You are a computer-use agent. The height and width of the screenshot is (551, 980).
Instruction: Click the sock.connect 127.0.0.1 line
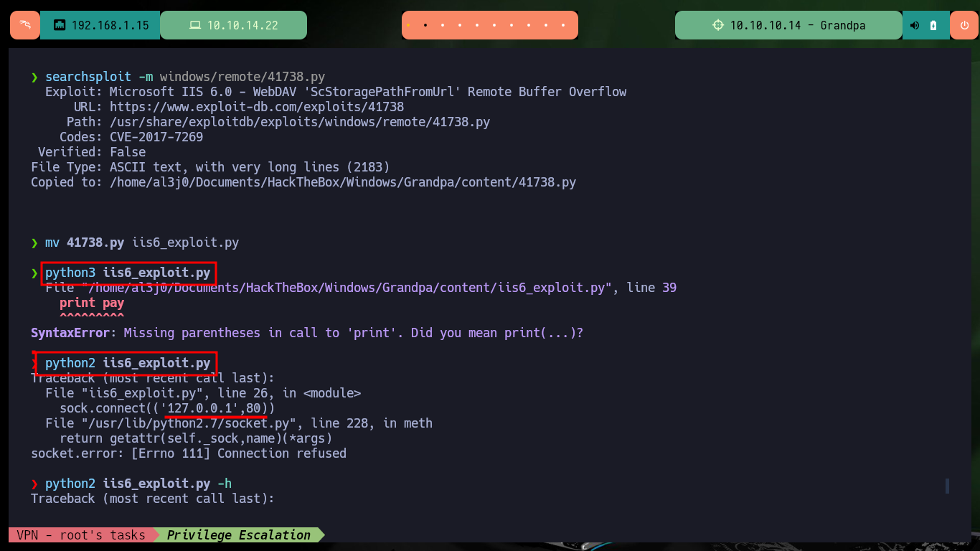pos(167,408)
